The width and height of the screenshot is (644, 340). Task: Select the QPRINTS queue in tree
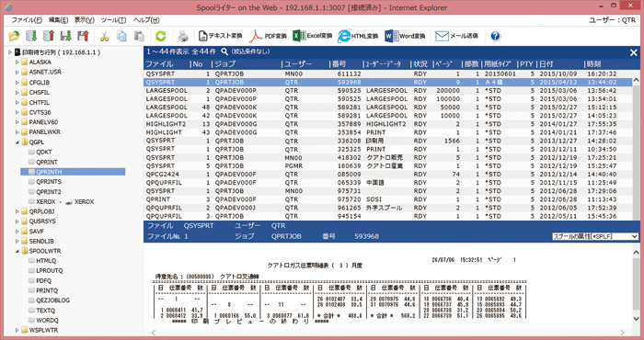[49, 182]
